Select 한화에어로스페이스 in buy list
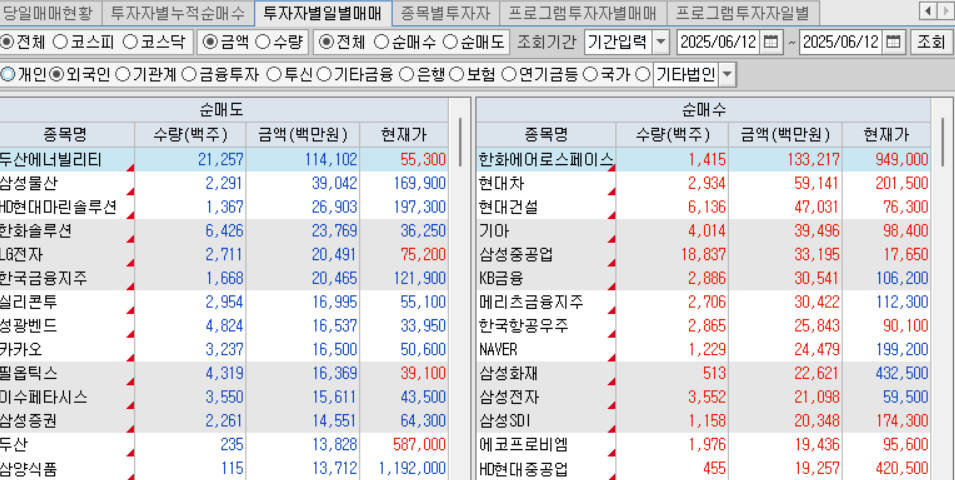 click(703, 160)
